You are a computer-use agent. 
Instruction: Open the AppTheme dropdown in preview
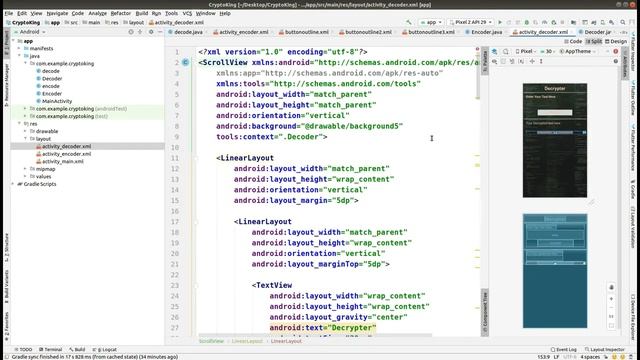(x=577, y=51)
